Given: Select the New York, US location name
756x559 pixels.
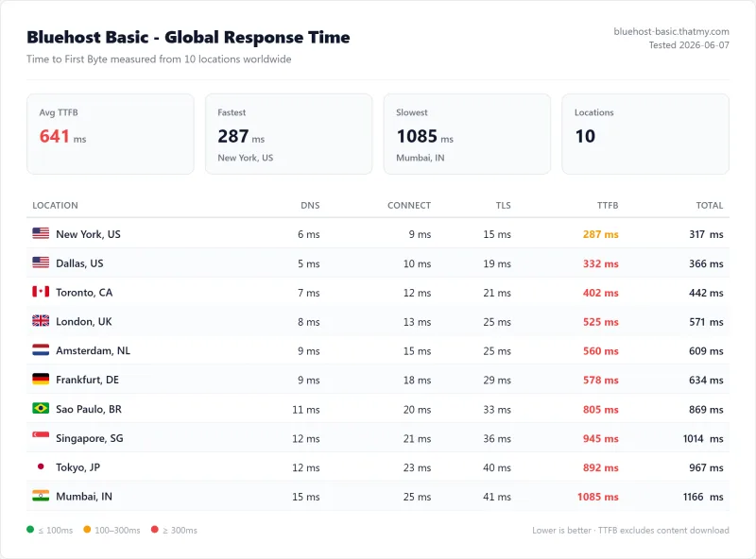Looking at the screenshot, I should [x=88, y=234].
